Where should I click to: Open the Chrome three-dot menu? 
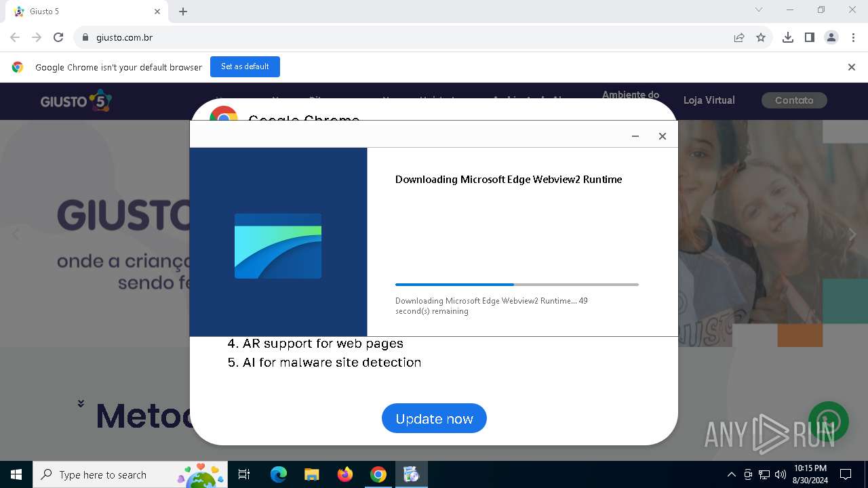click(x=853, y=37)
